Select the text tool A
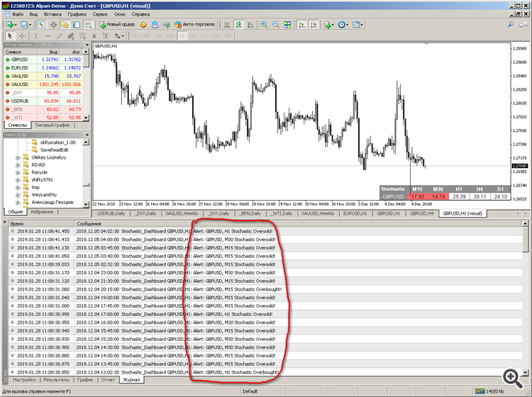 (x=94, y=36)
